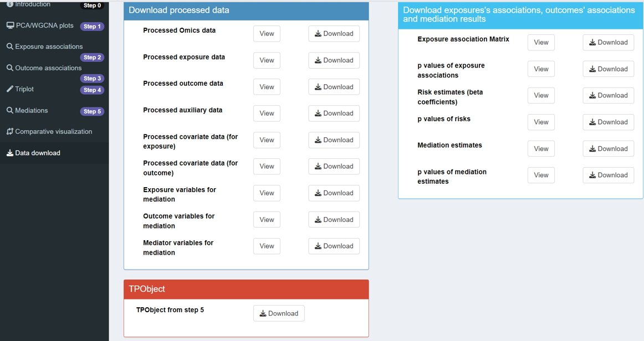Open the Mediations sidebar menu item

pos(32,111)
